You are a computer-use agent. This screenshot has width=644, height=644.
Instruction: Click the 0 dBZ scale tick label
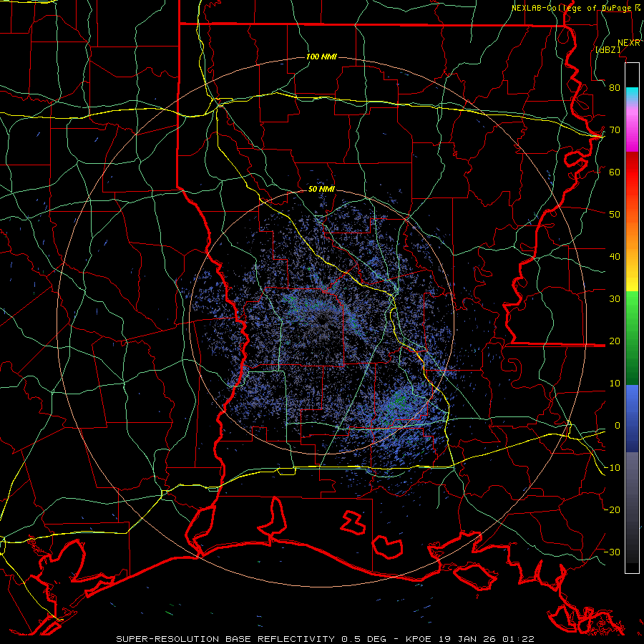point(618,426)
